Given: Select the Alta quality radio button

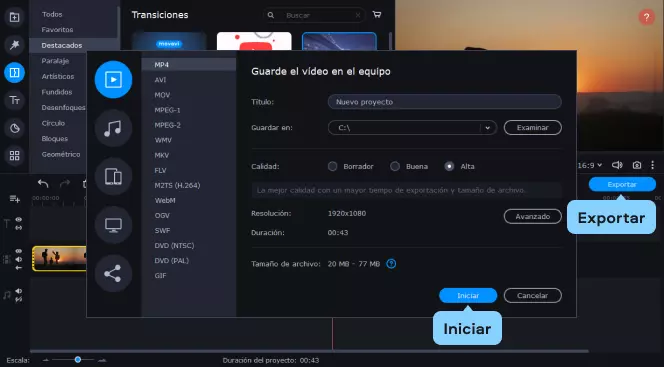Looking at the screenshot, I should pyautogui.click(x=449, y=166).
